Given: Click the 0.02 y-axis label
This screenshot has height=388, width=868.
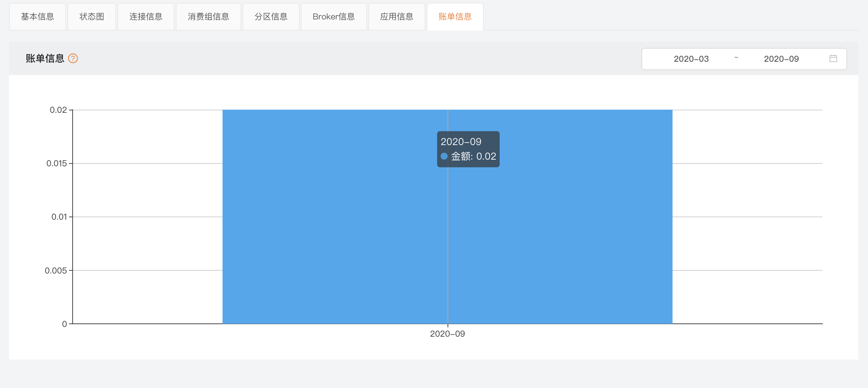Looking at the screenshot, I should click(x=58, y=110).
